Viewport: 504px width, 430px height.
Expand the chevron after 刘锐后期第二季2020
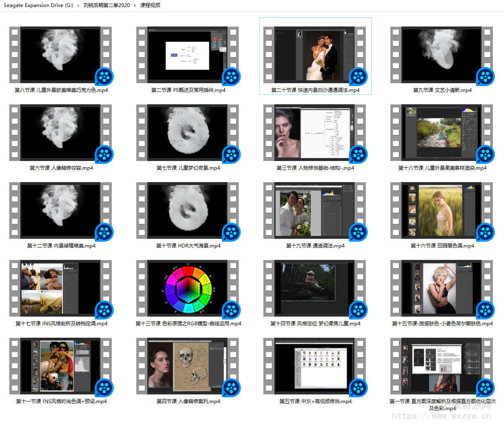pos(135,5)
